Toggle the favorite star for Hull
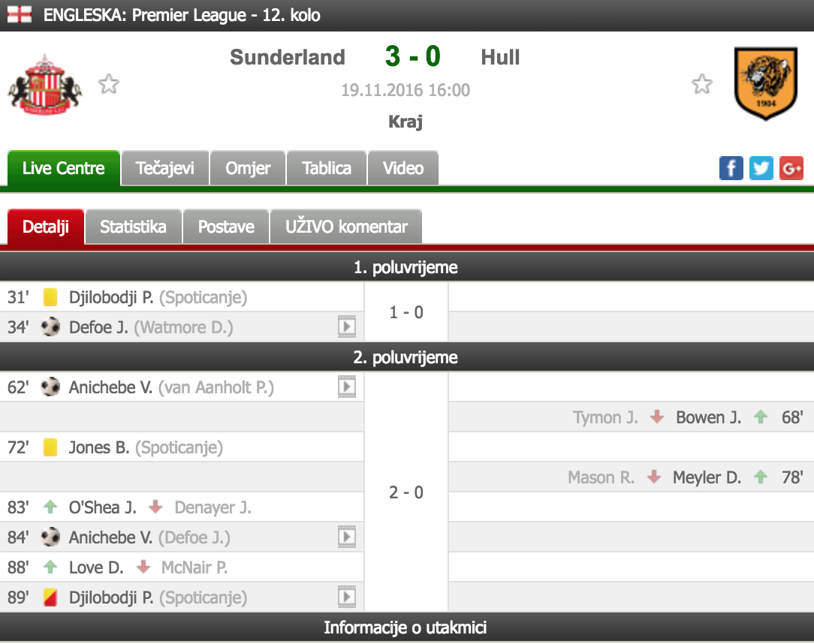 tap(702, 84)
